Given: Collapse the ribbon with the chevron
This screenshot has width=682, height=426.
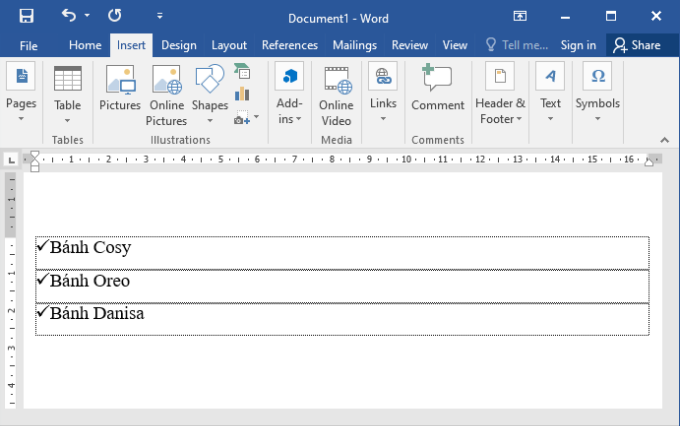Looking at the screenshot, I should (664, 140).
